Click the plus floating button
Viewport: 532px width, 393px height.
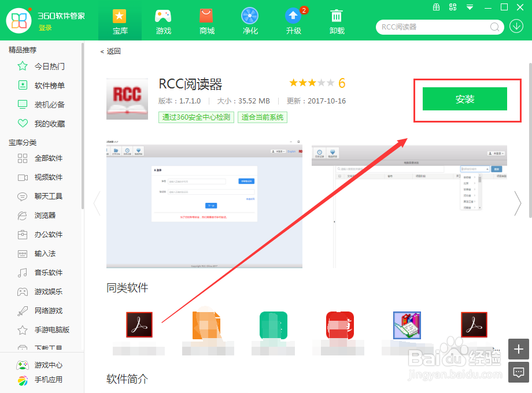coord(519,349)
